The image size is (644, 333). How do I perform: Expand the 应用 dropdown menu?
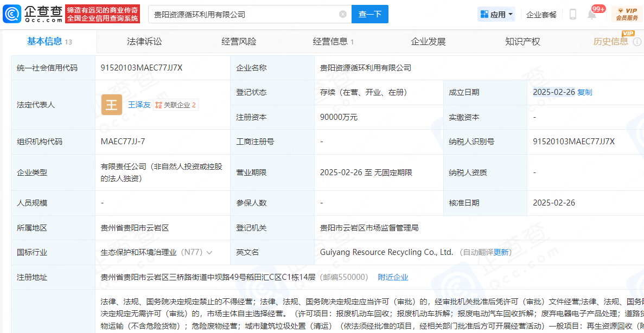511,14
